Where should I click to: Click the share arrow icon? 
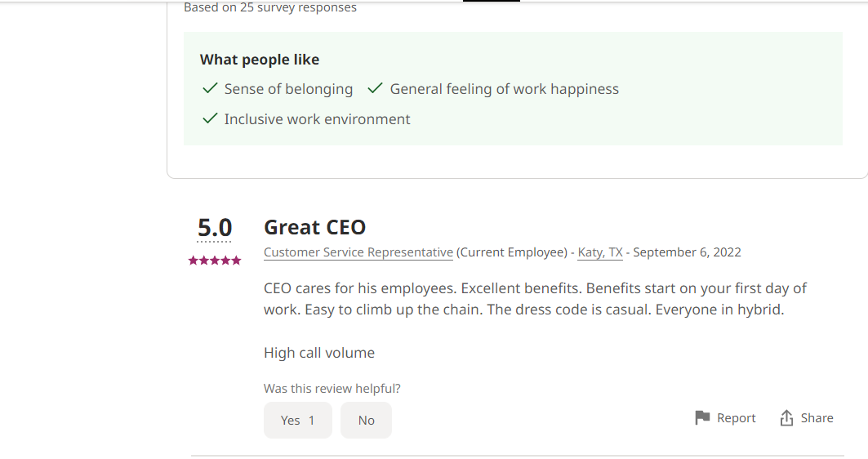786,418
